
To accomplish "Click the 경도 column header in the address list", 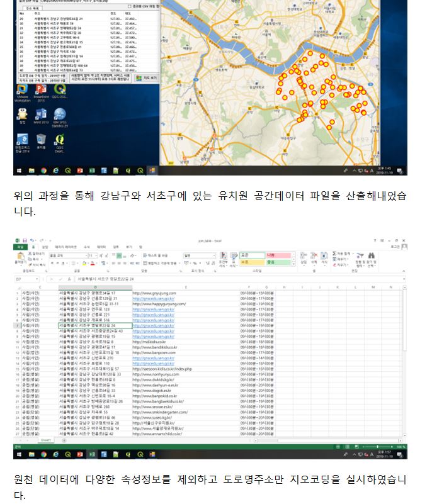I will pyautogui.click(x=113, y=14).
